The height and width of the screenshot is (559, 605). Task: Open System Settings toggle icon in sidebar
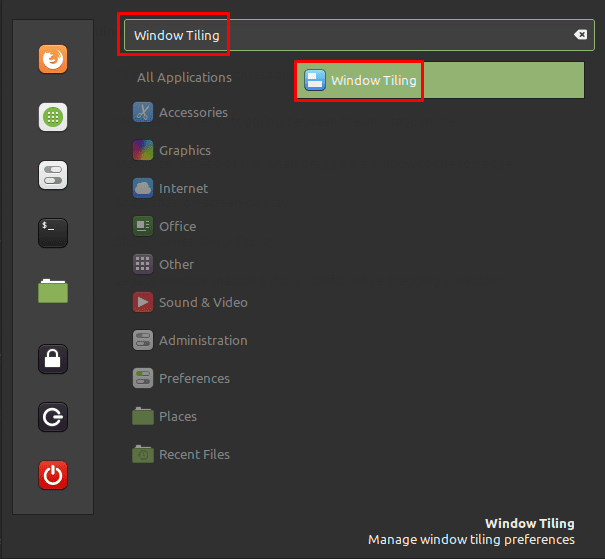click(53, 175)
